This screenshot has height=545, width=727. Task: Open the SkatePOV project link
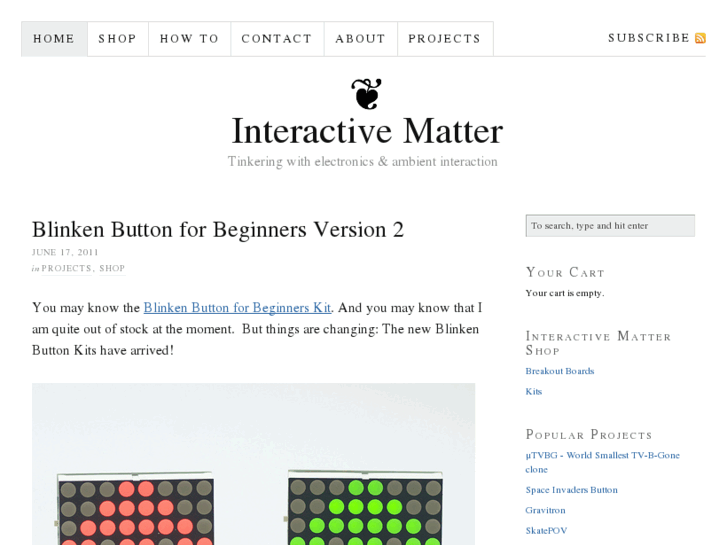pos(546,531)
